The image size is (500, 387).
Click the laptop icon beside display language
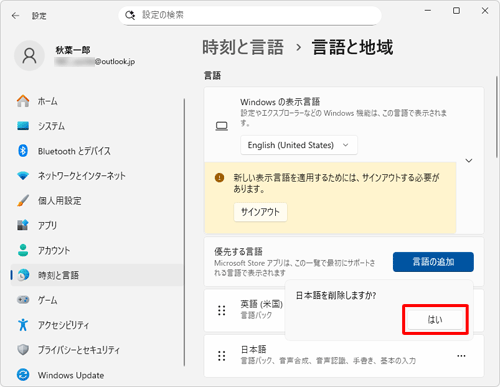pyautogui.click(x=222, y=126)
